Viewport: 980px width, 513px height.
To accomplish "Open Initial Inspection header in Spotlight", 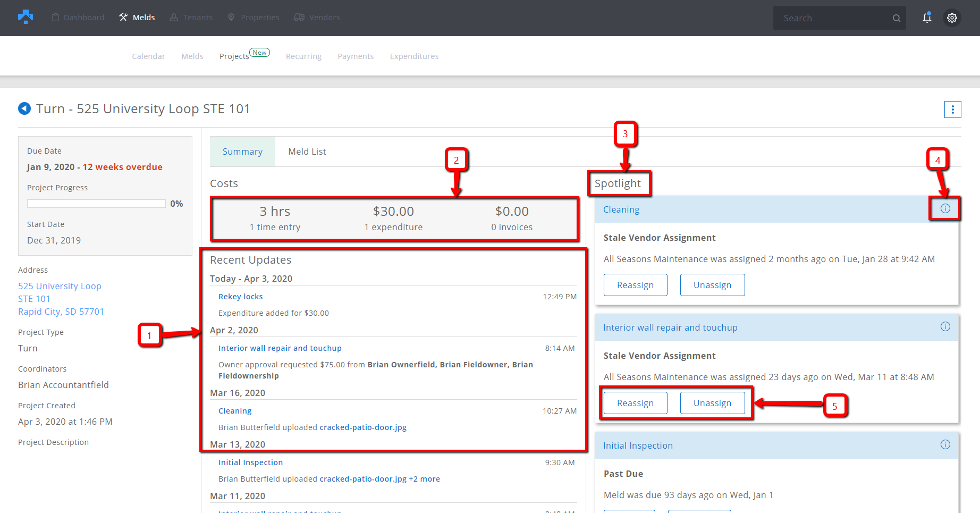I will tap(638, 445).
